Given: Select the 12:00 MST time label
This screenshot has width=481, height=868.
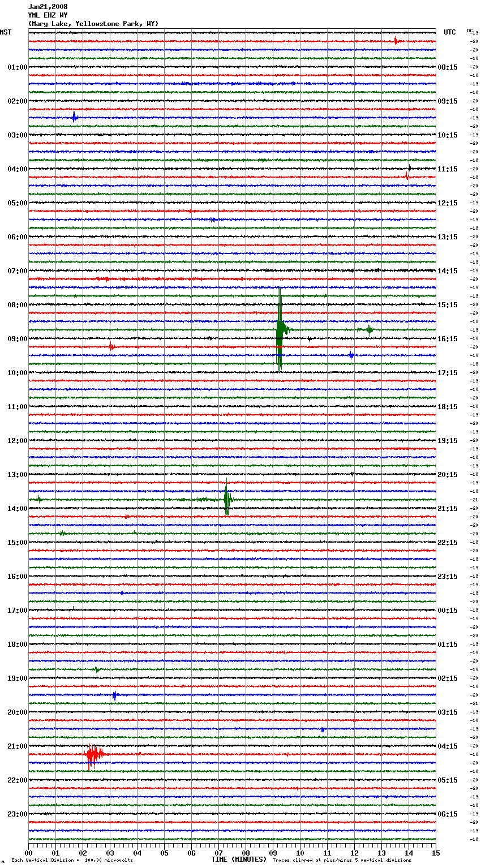Looking at the screenshot, I should tap(18, 441).
